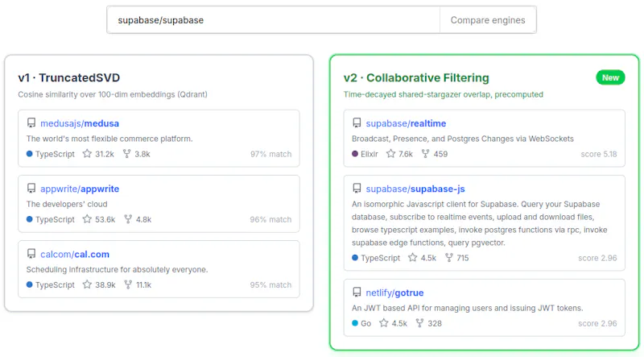Click the 31.2k star count
Viewport: 644px width, 357px height.
105,154
